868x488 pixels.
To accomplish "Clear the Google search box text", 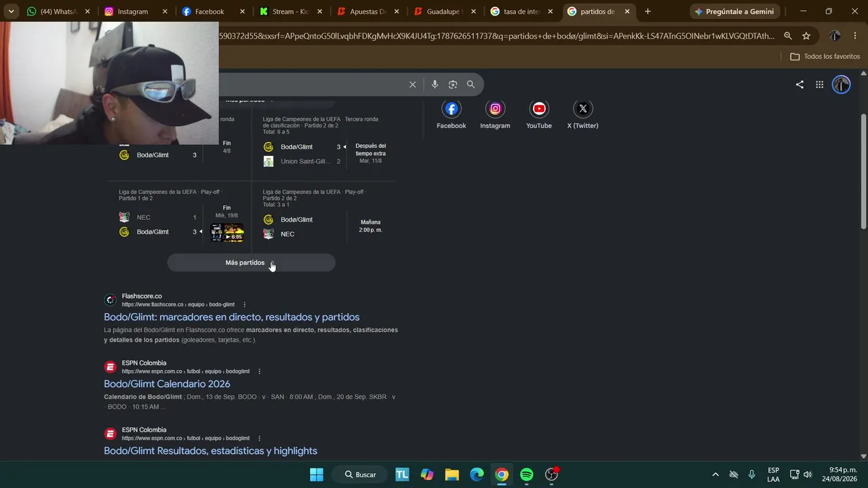I will (412, 85).
